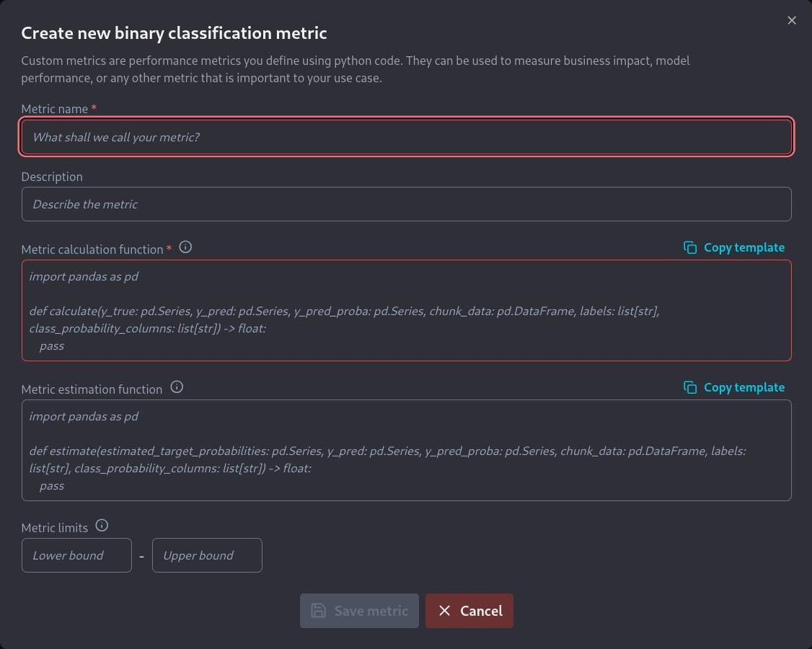Click the Description label text
The height and width of the screenshot is (649, 812).
52,177
